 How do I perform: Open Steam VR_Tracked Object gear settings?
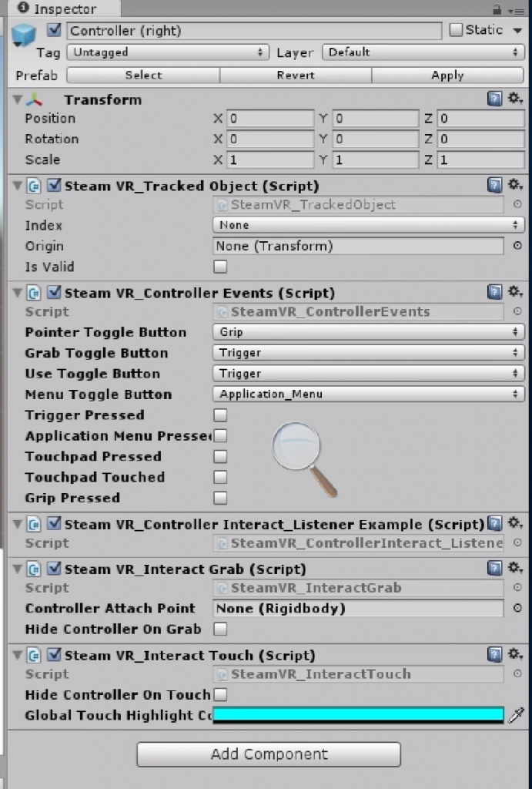515,186
